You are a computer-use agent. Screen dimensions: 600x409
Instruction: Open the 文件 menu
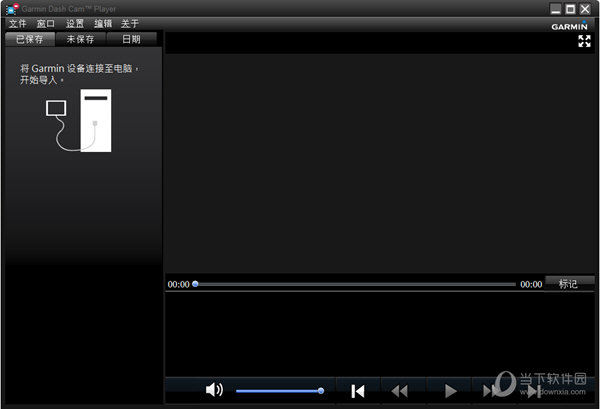click(18, 24)
